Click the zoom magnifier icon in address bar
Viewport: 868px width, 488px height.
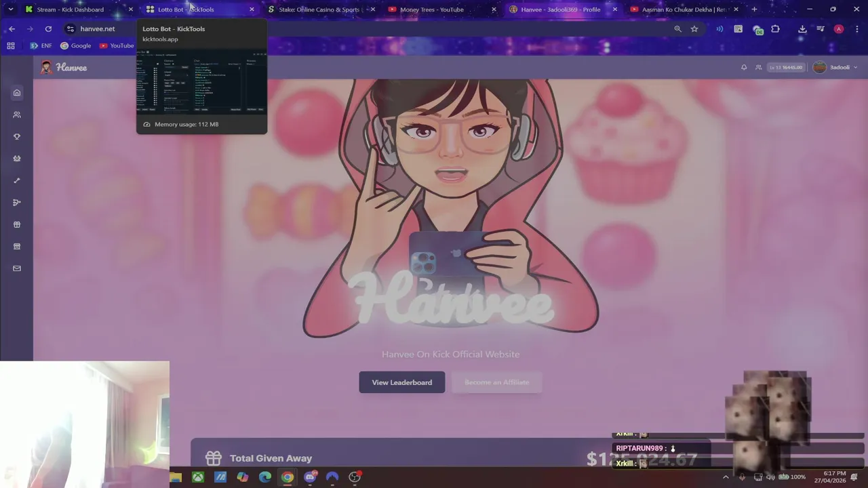click(x=677, y=29)
